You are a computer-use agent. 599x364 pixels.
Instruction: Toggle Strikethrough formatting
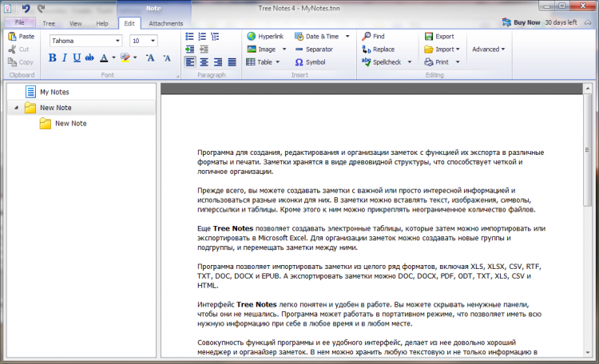(89, 57)
